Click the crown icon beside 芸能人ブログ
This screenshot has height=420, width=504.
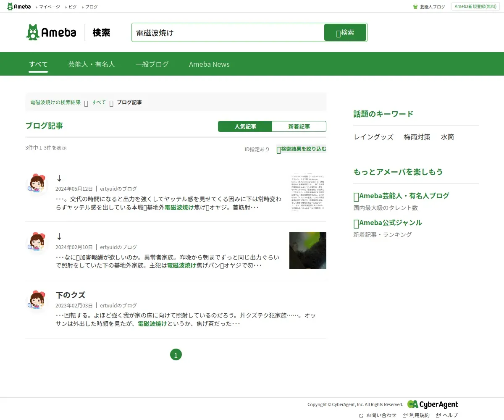[415, 7]
